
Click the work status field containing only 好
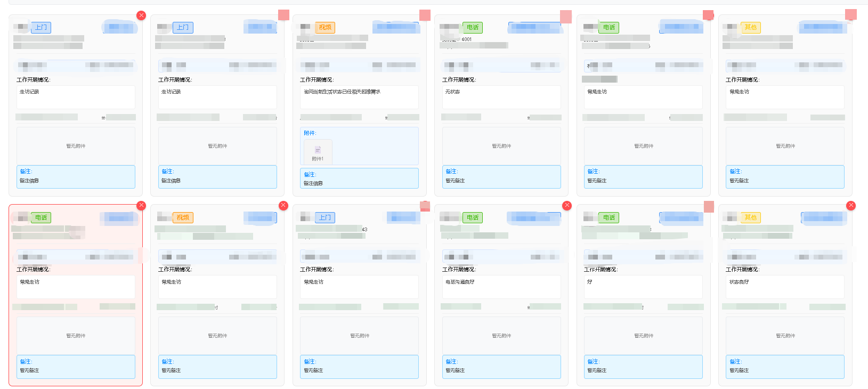click(x=643, y=287)
